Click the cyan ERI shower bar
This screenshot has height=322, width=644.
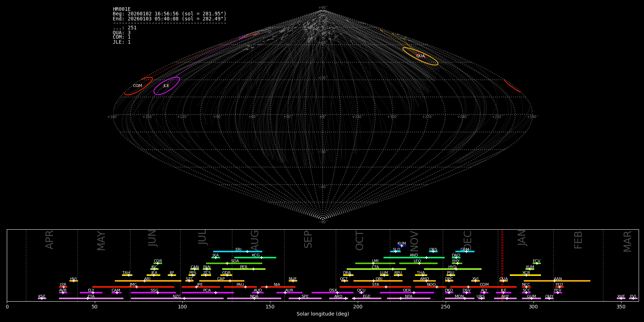[238, 252]
